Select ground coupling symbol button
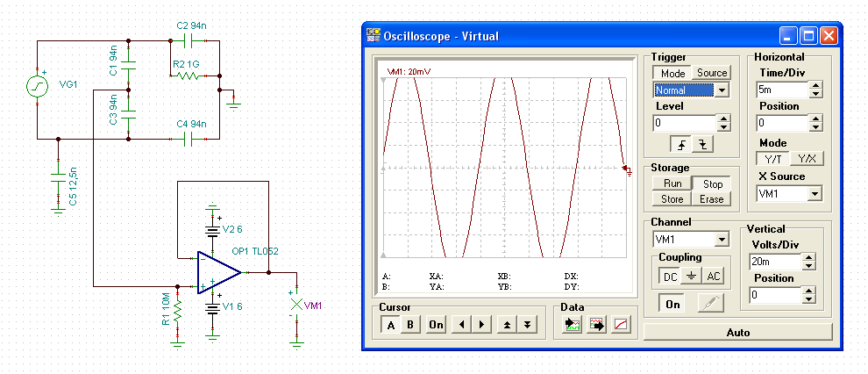 pos(691,277)
